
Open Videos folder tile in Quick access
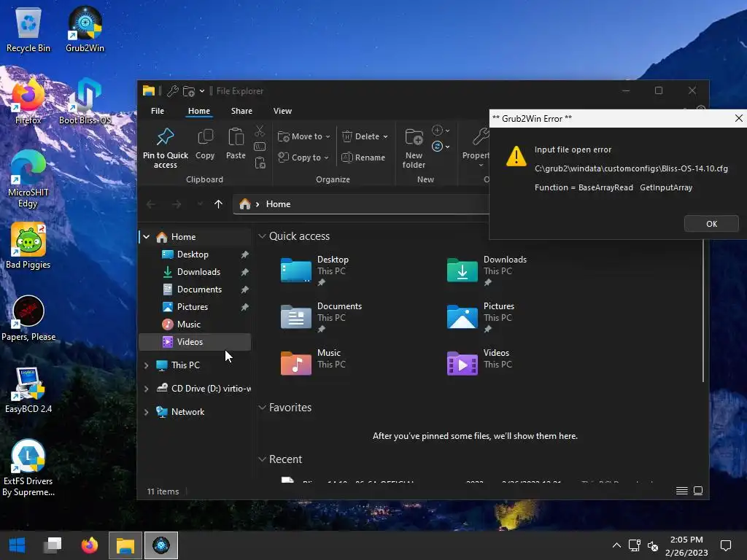[x=479, y=364]
